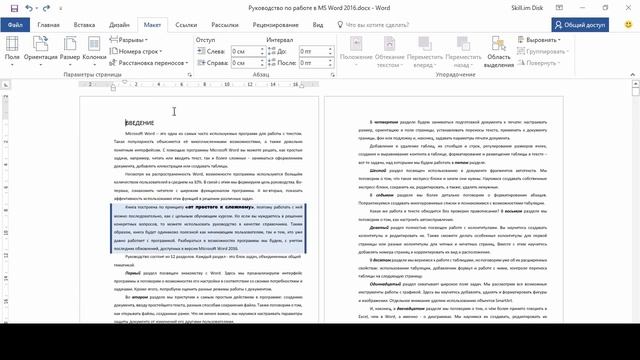Open the Повернуть rotate dropdown

(x=538, y=63)
